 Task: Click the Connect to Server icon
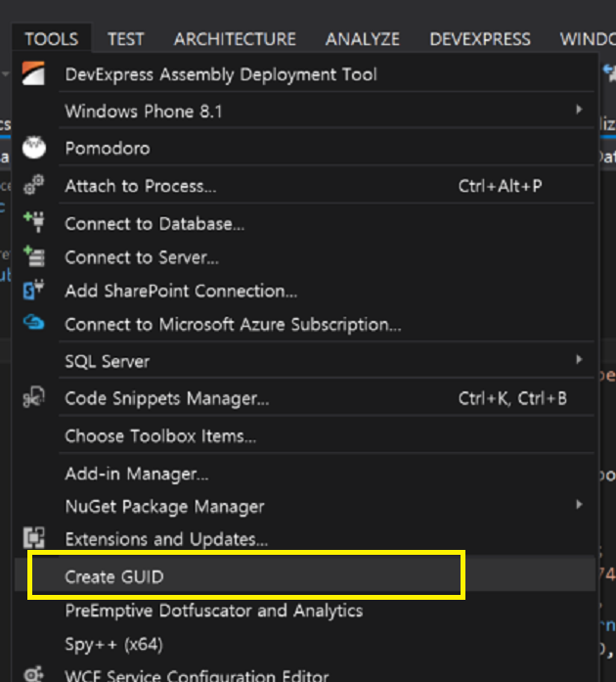[34, 256]
